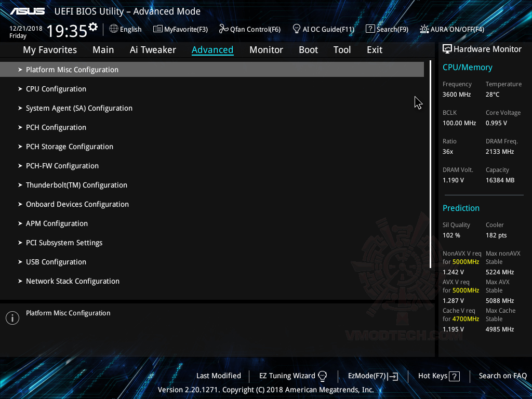
Task: Click the info icon in help panel
Action: point(12,318)
